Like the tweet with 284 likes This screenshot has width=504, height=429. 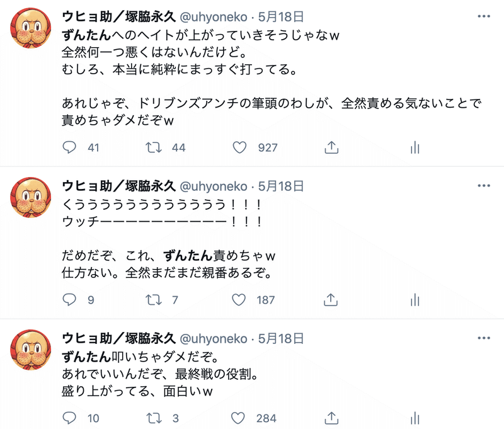(238, 418)
